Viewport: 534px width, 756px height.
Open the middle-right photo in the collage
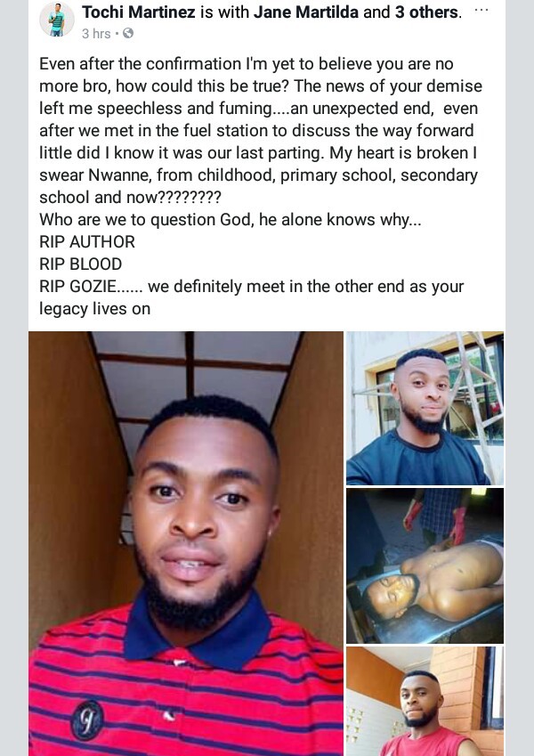point(425,565)
